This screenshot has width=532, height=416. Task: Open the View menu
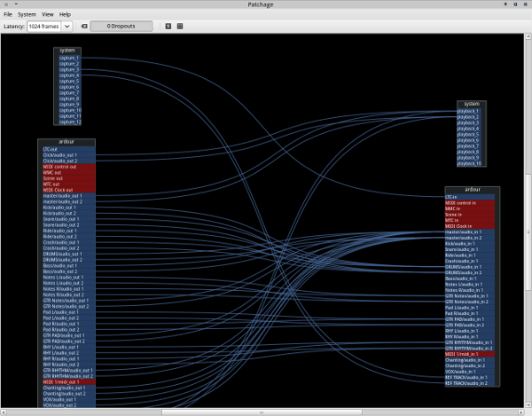click(x=48, y=14)
